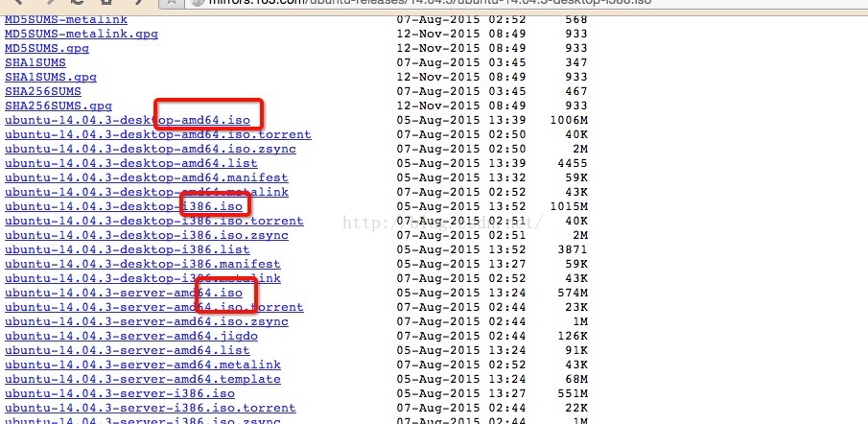
Task: Click the server-amd64.iso.torrent link
Action: (153, 307)
